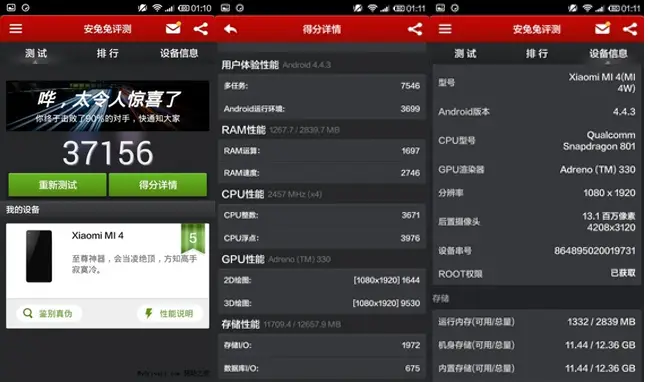Tap the RAM速度 2746 row
Image resolution: width=648 pixels, height=382 pixels.
(x=322, y=173)
